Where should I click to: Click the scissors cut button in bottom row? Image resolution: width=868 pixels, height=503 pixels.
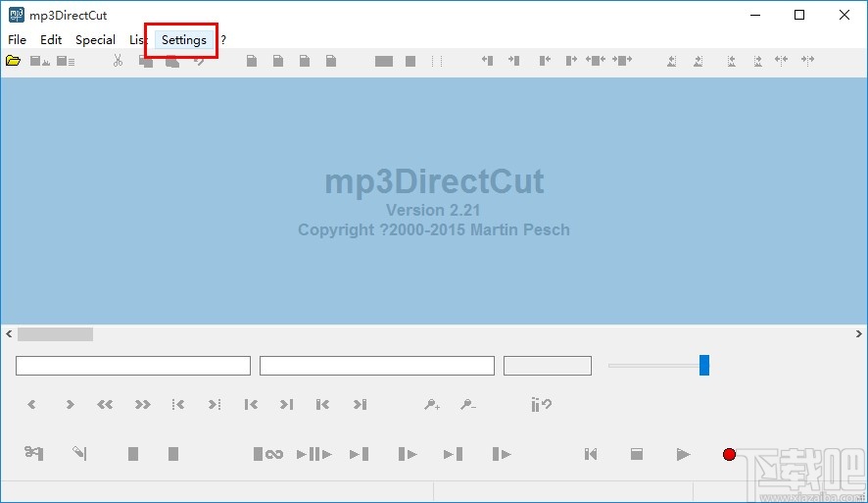[x=33, y=453]
